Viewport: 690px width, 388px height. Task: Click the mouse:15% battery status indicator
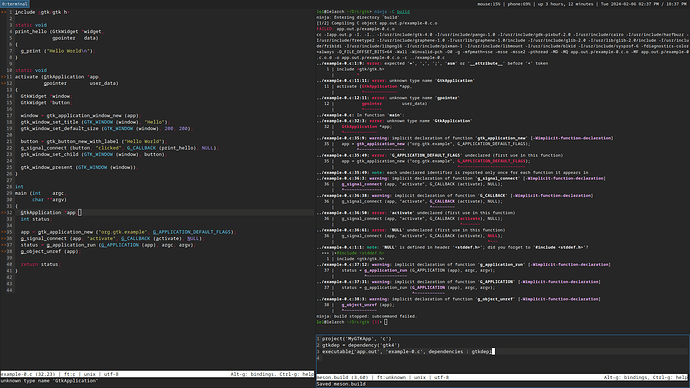click(x=489, y=4)
